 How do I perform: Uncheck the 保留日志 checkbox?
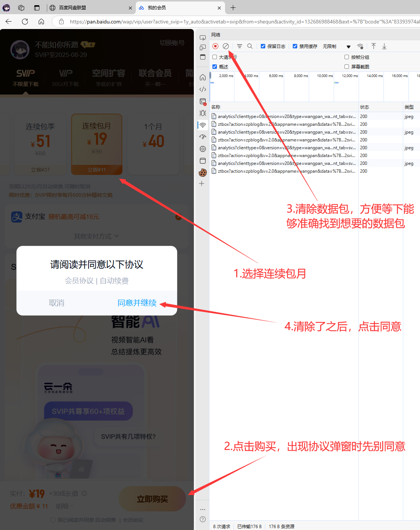(263, 46)
